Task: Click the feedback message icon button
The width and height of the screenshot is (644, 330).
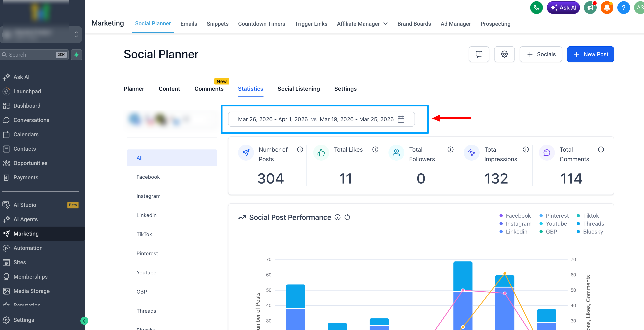Action: pos(479,54)
